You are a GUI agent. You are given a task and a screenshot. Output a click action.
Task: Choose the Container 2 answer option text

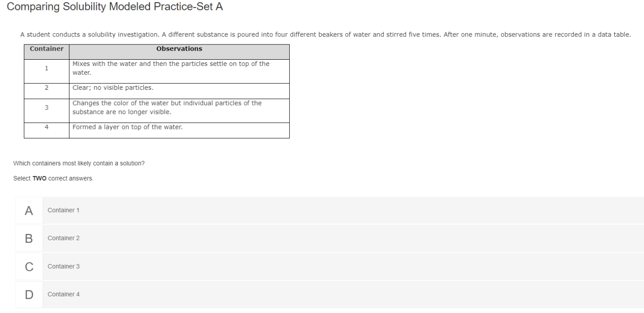tap(63, 238)
